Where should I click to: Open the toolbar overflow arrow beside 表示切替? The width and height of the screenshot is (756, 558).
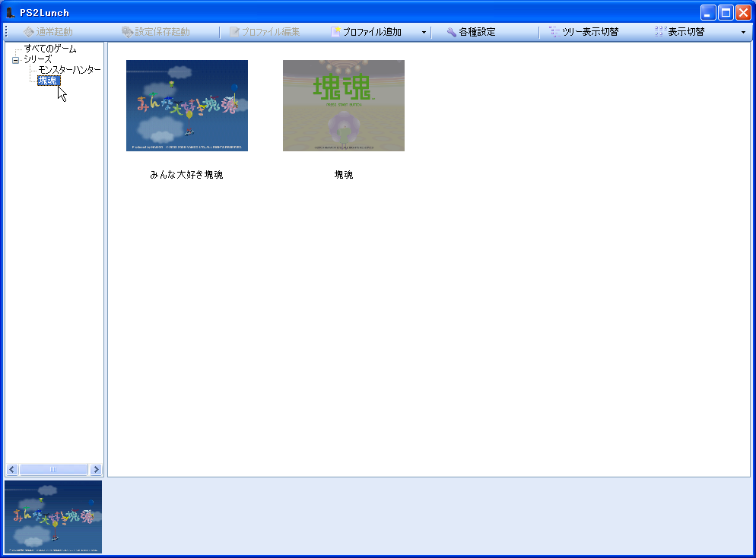click(743, 32)
